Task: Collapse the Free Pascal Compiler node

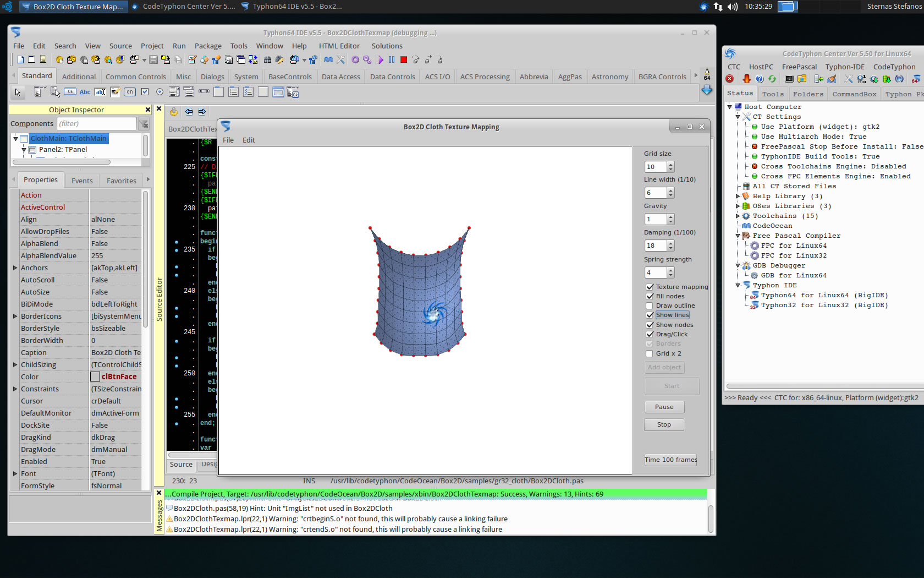Action: (x=738, y=236)
